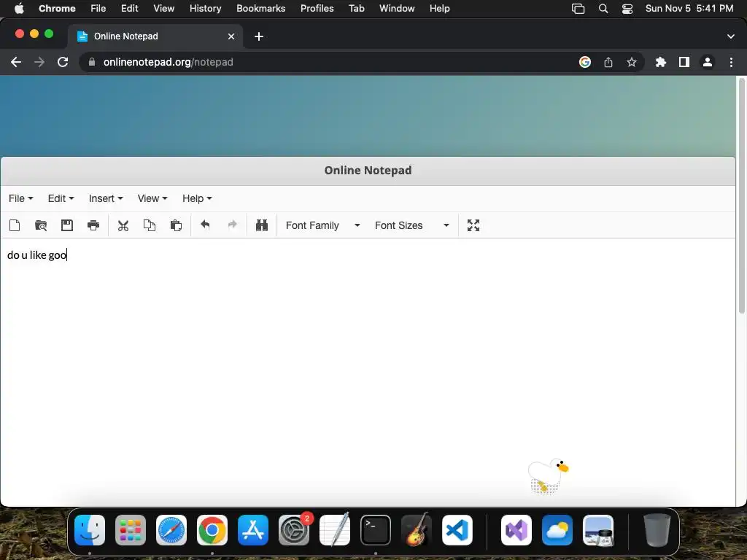Open Safari from the dock
Screen dimensions: 747x560
[x=171, y=530]
